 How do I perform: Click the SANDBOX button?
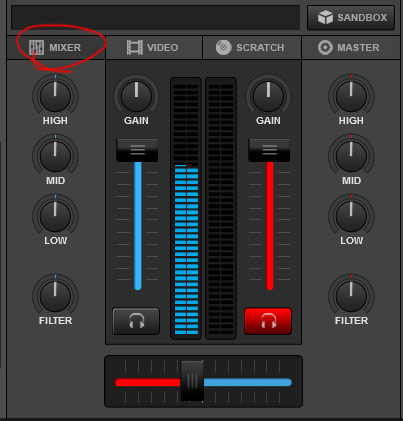coord(351,17)
